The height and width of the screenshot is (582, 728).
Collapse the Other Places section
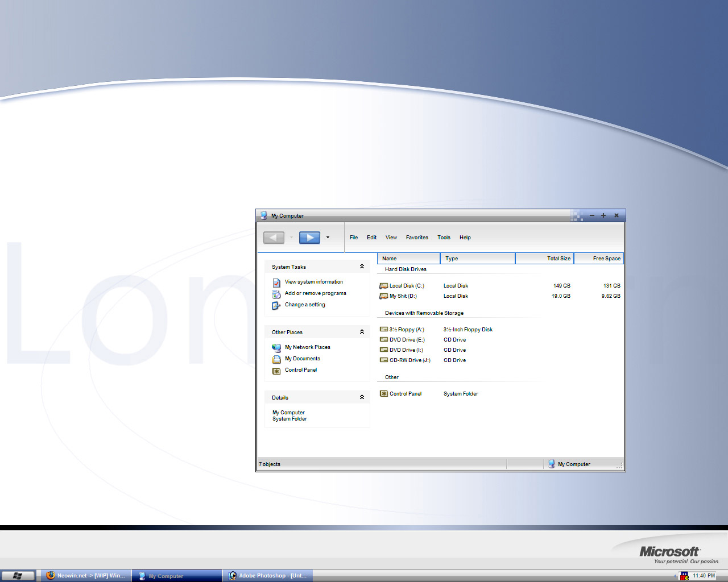pyautogui.click(x=362, y=331)
